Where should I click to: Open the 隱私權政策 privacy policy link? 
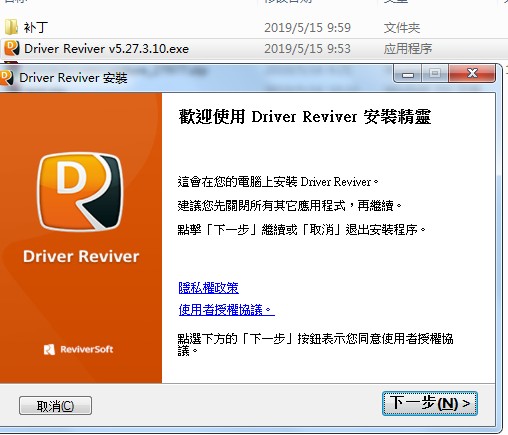[208, 288]
